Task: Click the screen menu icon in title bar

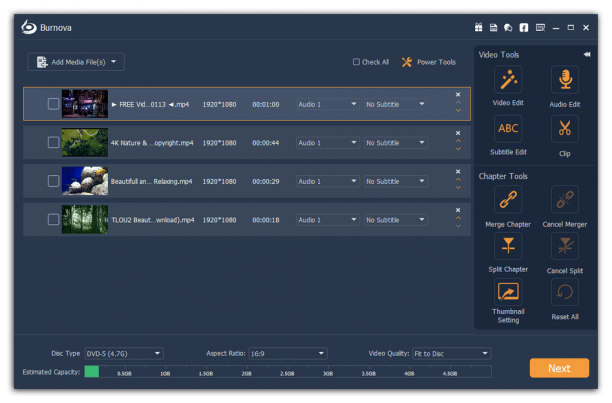Action: pyautogui.click(x=540, y=27)
